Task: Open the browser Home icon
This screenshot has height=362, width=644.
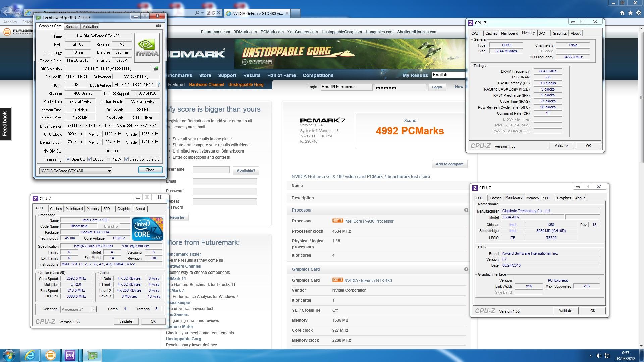Action: coord(622,13)
